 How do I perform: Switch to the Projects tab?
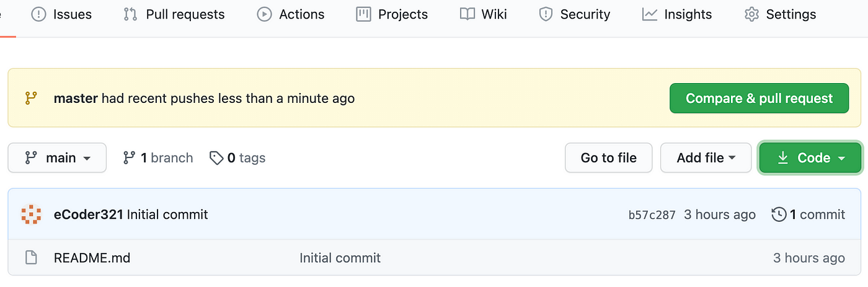392,14
